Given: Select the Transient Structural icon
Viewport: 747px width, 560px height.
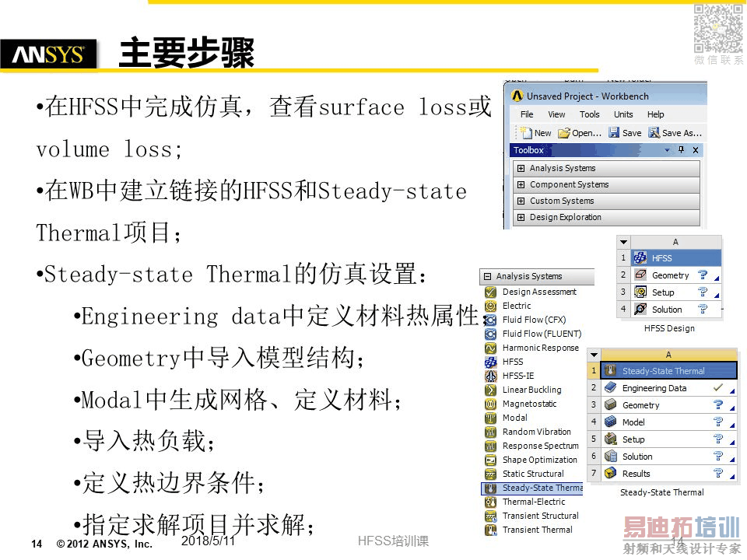Looking at the screenshot, I should pyautogui.click(x=490, y=516).
